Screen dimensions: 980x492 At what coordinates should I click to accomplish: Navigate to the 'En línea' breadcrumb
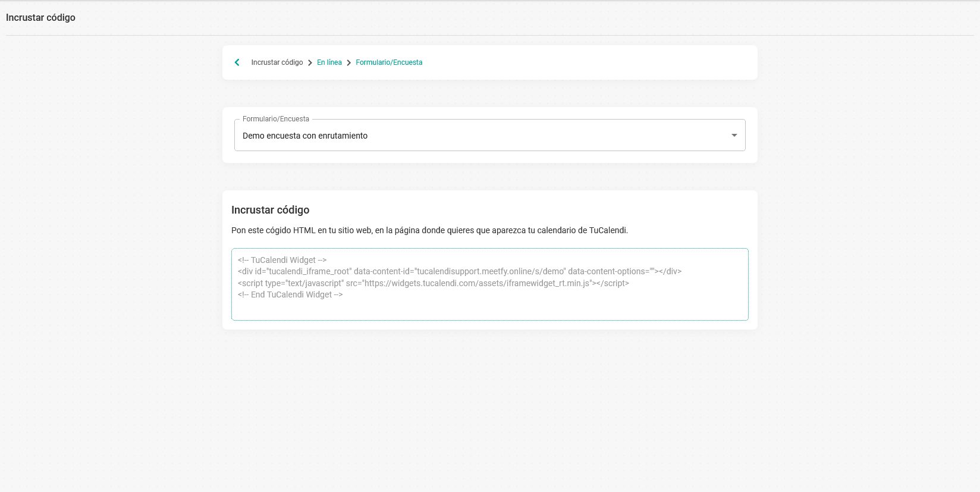[329, 62]
